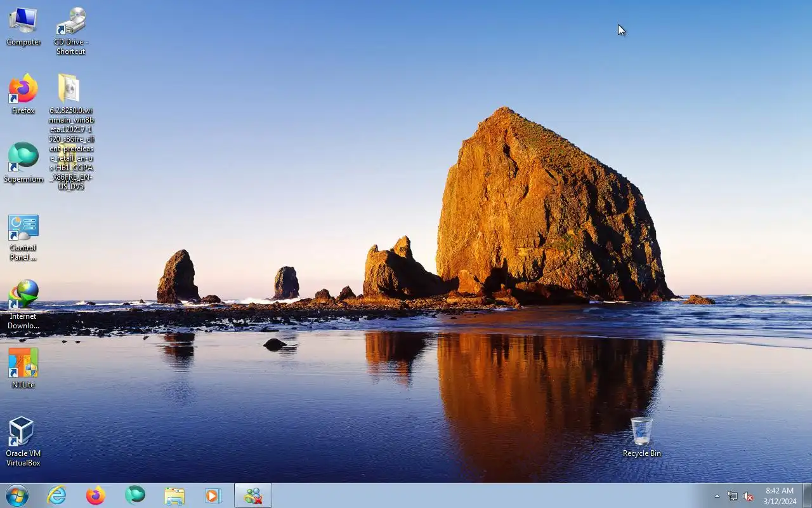The image size is (812, 508).
Task: Select the Computer desktop icon
Action: [x=23, y=27]
